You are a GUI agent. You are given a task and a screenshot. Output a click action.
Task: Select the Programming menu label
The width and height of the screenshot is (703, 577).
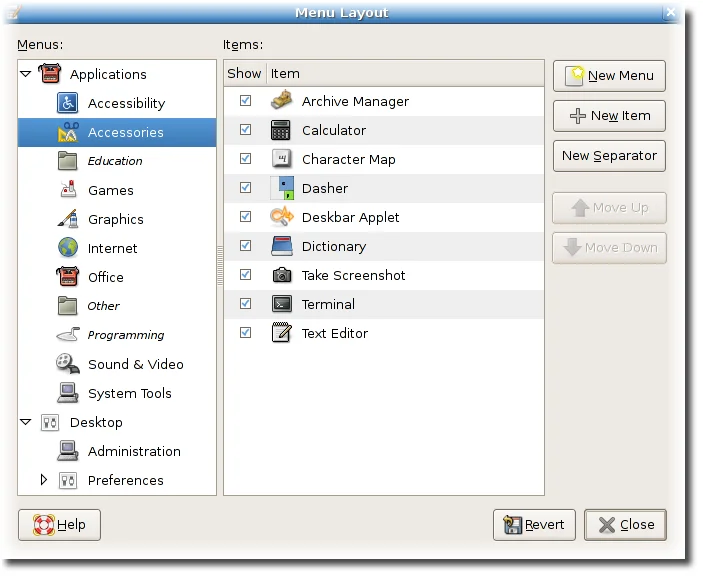(x=126, y=335)
